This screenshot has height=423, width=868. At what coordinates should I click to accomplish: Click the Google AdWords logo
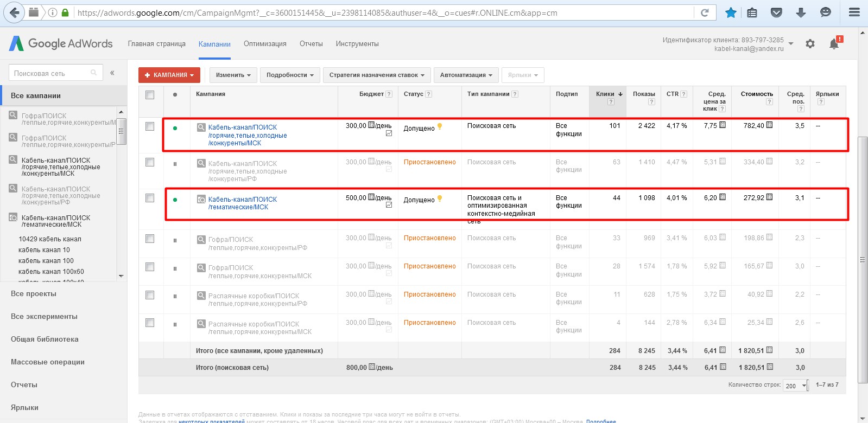pyautogui.click(x=61, y=43)
